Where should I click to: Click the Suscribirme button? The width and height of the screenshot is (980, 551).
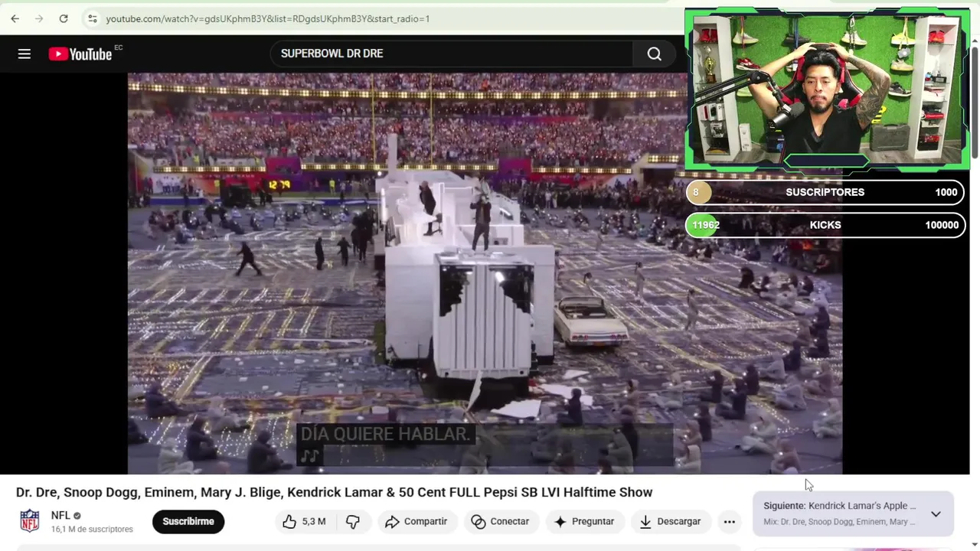click(188, 521)
